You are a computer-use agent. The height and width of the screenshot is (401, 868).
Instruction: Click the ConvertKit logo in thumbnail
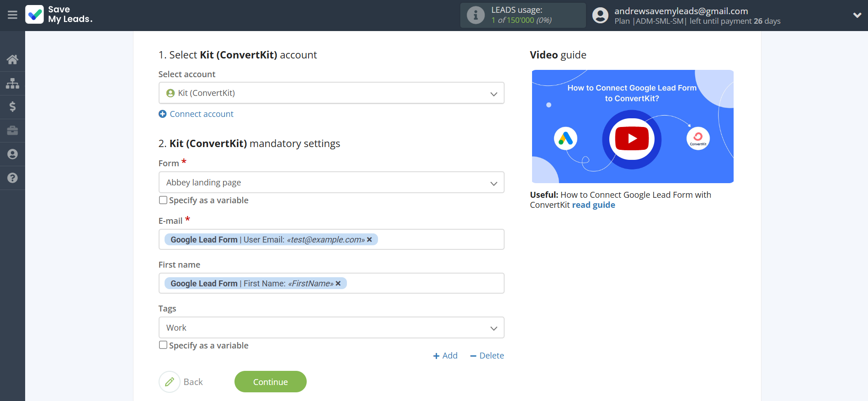pos(698,138)
